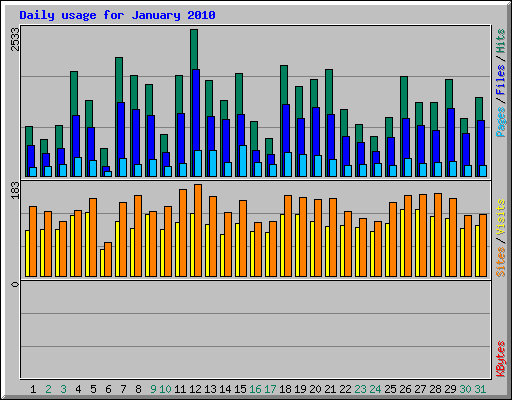Click day 21 on the x-axis
512x400 pixels.
point(330,389)
